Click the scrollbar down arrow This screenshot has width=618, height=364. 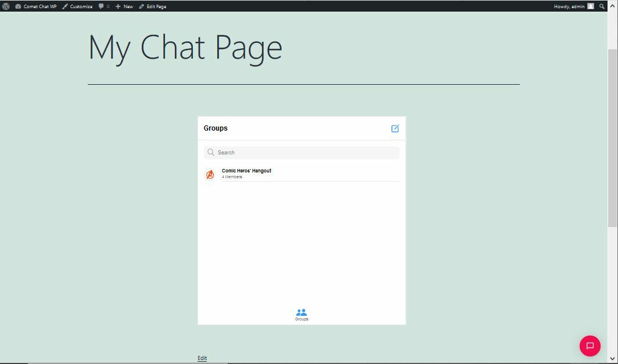tap(612, 359)
